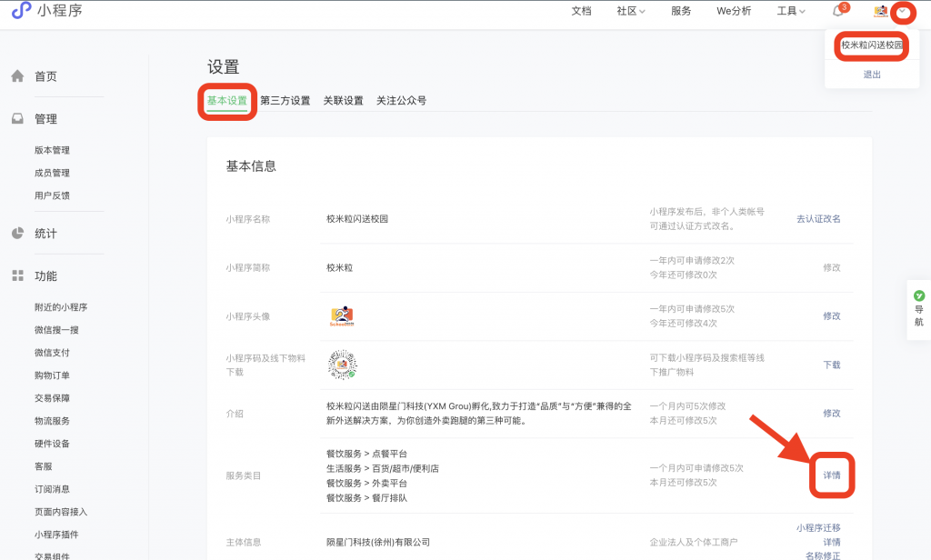The image size is (931, 560).
Task: Click 下载 to download the mini program code
Action: coord(833,365)
